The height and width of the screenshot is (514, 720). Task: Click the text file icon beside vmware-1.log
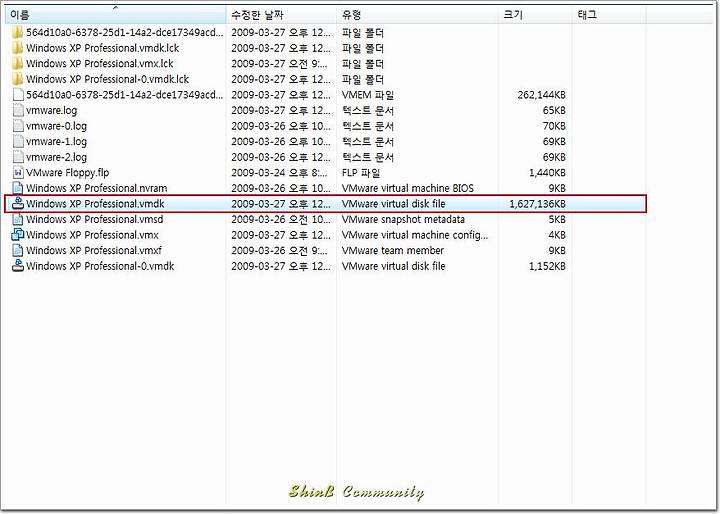[x=18, y=141]
